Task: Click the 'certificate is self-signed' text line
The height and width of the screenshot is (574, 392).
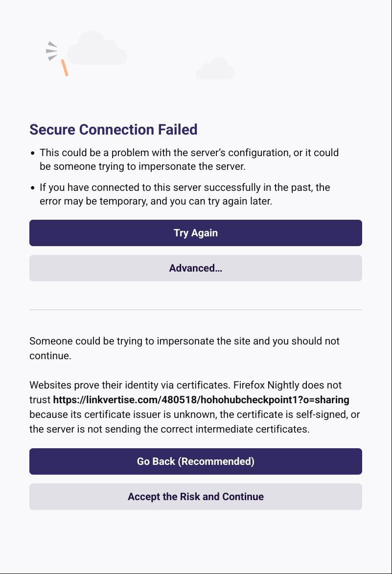Action: click(x=194, y=414)
